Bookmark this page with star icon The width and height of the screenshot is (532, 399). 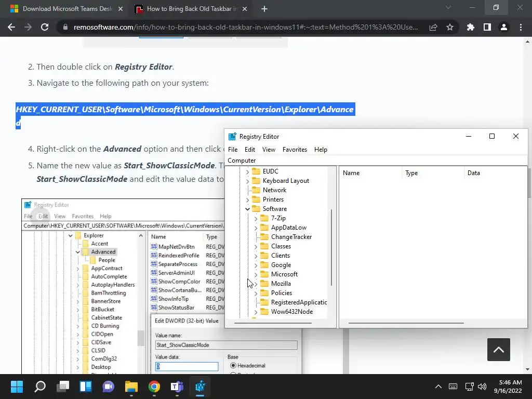tap(450, 28)
